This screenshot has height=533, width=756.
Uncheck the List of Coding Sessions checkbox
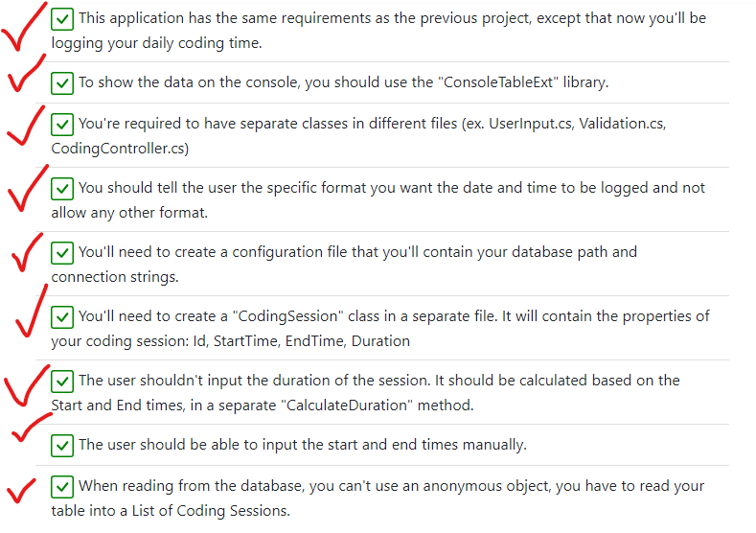[62, 487]
